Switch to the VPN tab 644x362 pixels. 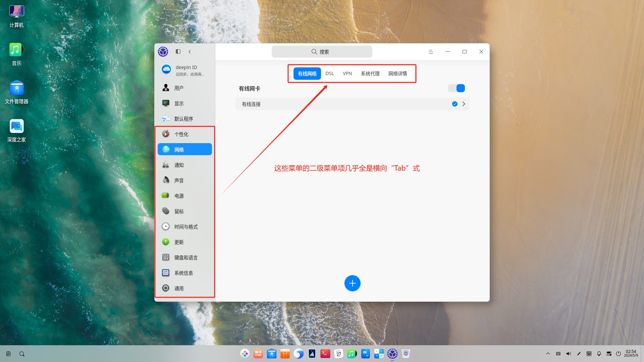pyautogui.click(x=347, y=73)
